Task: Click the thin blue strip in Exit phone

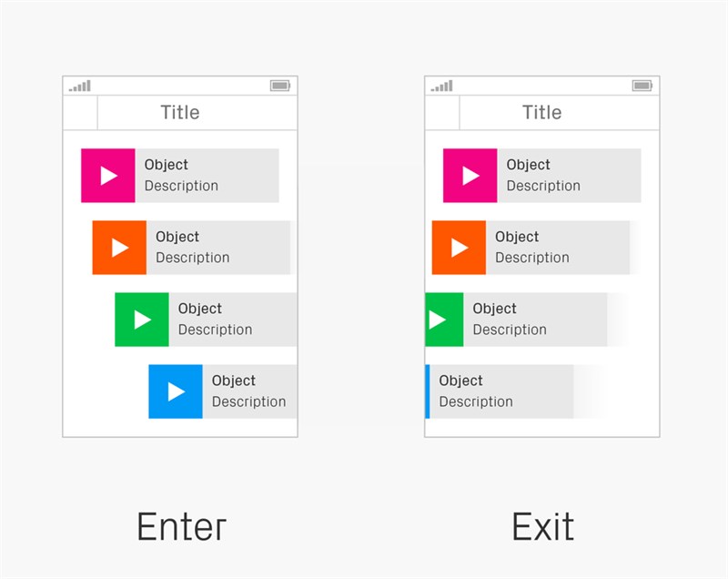Action: click(x=427, y=391)
